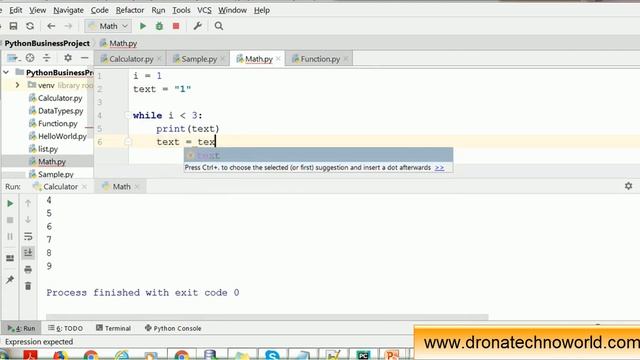Run Math with the green play button
The height and width of the screenshot is (360, 640).
pyautogui.click(x=143, y=26)
